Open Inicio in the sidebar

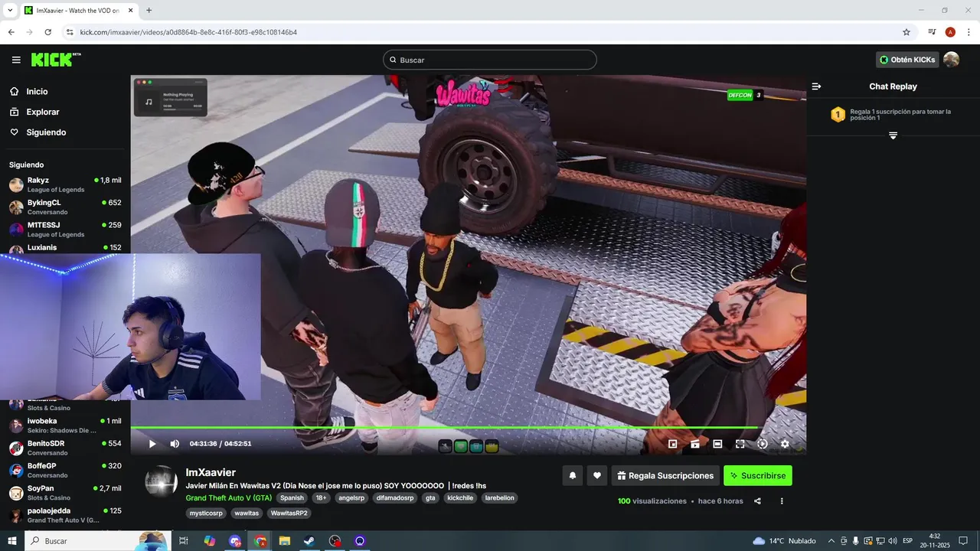point(37,92)
